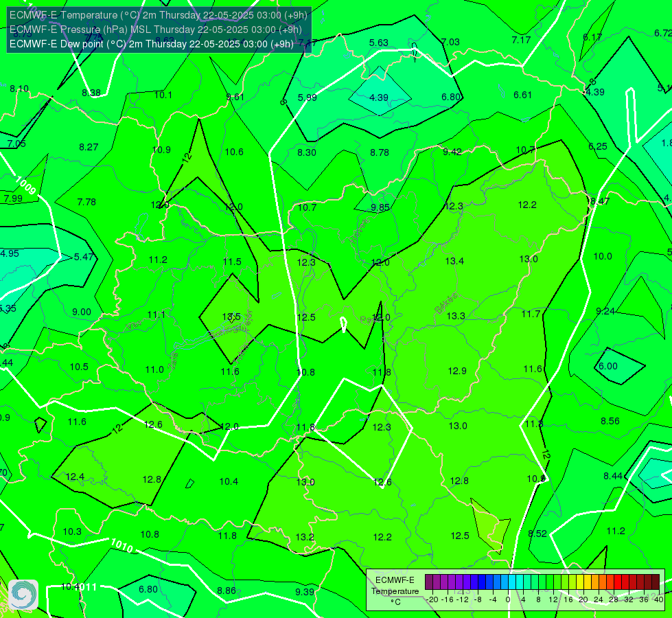Click the 13.3 temperature value
This screenshot has width=672, height=618.
(456, 316)
